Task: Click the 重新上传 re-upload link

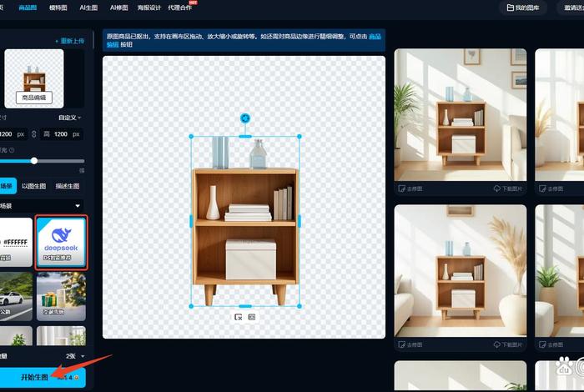Action: pyautogui.click(x=70, y=41)
